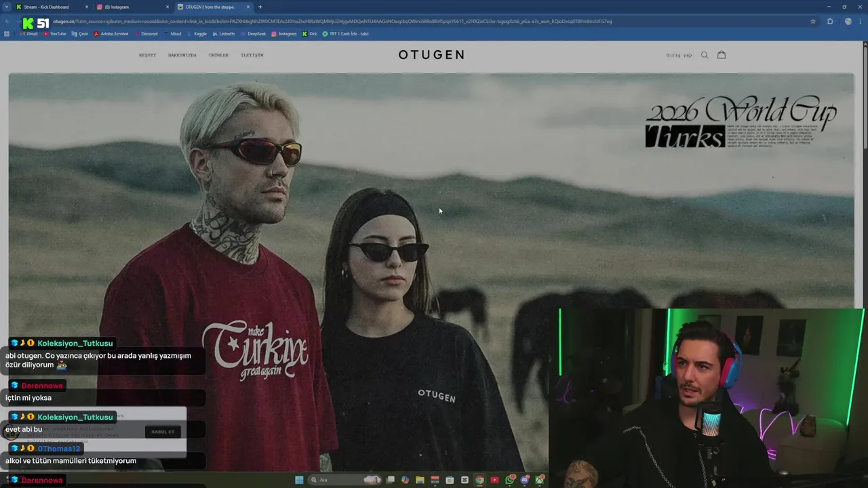Open the TRT 1 Canlı İzle bookmark
868x488 pixels.
(346, 33)
